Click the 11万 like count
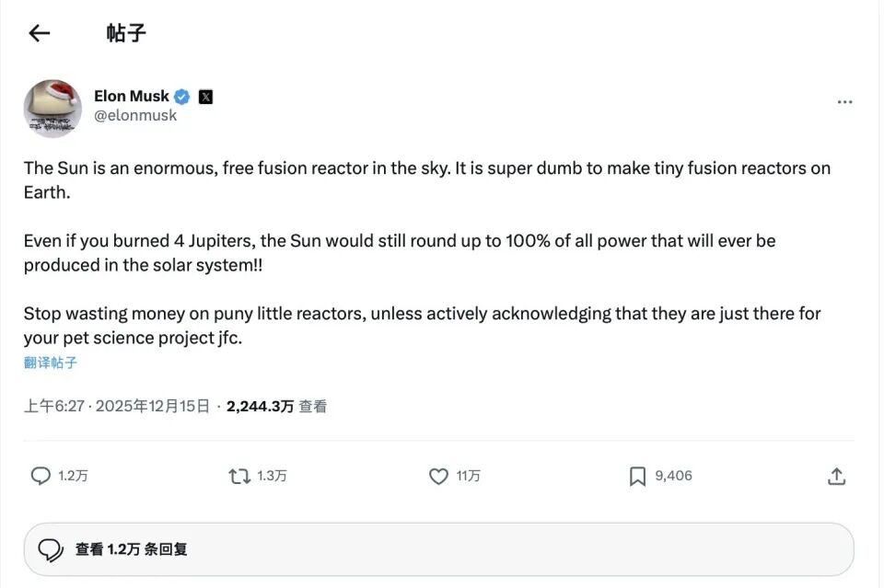Viewport: 884px width, 588px height. click(x=468, y=476)
